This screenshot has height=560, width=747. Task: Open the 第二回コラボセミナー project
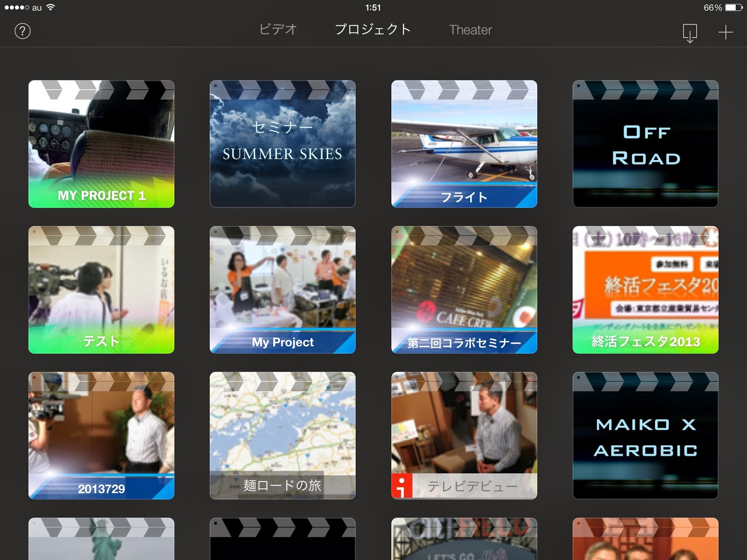tap(464, 290)
